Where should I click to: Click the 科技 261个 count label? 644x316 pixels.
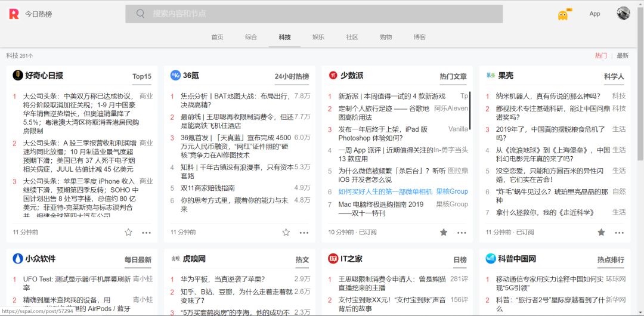20,55
